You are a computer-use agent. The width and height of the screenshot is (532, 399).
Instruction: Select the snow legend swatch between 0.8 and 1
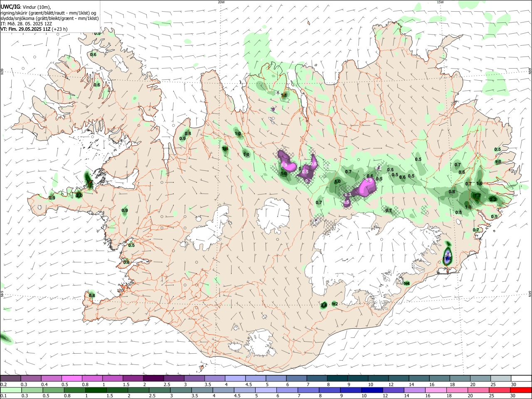[92, 378]
